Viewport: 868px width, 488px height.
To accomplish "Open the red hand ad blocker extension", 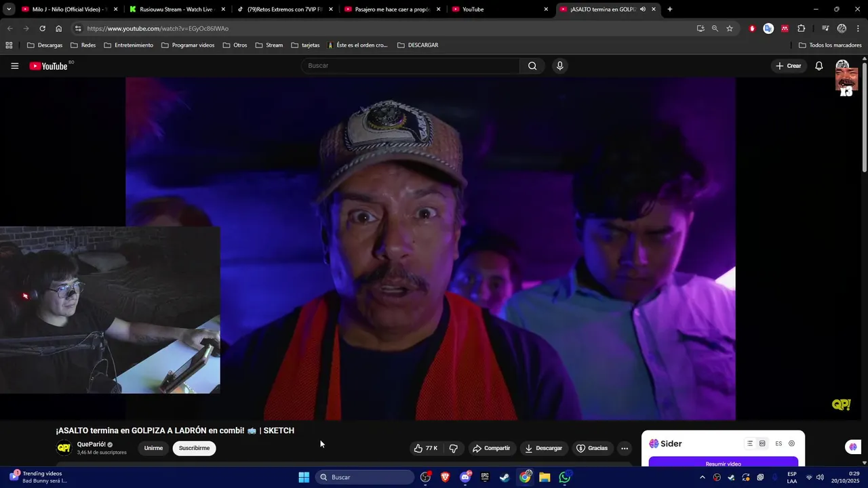I will [x=752, y=28].
